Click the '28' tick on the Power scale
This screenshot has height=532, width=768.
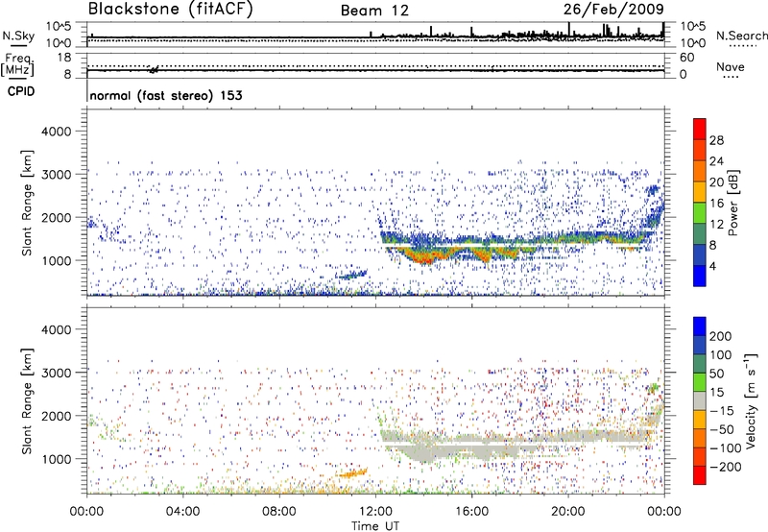(x=716, y=140)
